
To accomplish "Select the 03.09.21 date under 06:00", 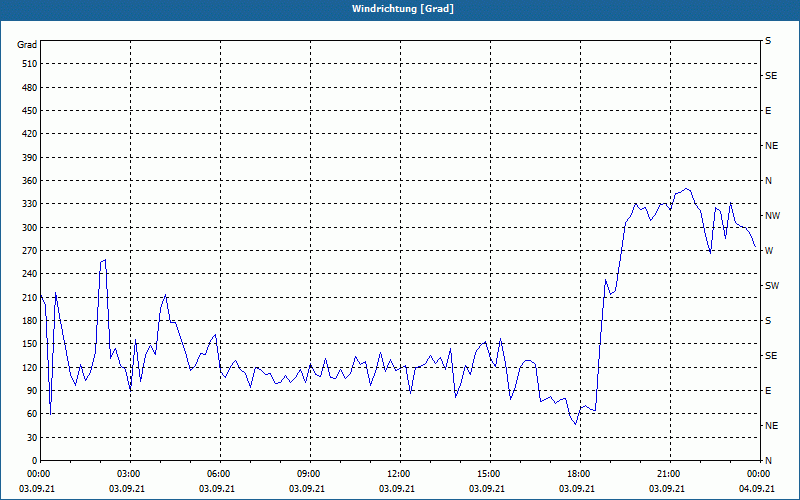I will coord(216,489).
